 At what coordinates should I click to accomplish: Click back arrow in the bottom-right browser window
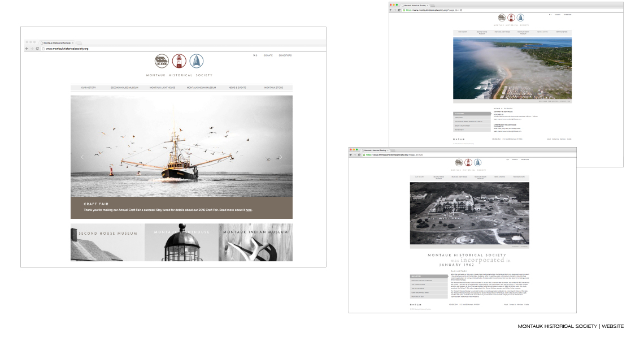(x=350, y=155)
